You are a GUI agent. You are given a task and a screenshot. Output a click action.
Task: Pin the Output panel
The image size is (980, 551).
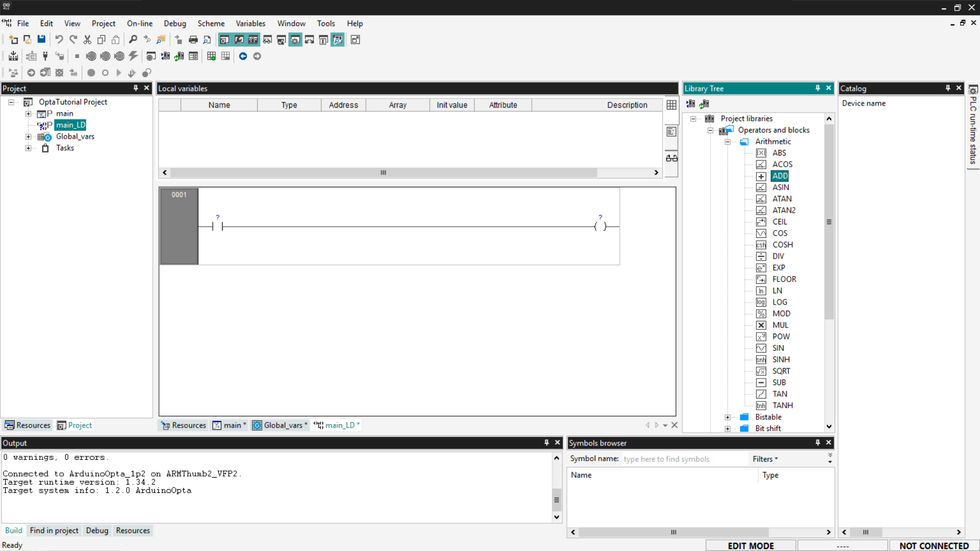pos(546,443)
